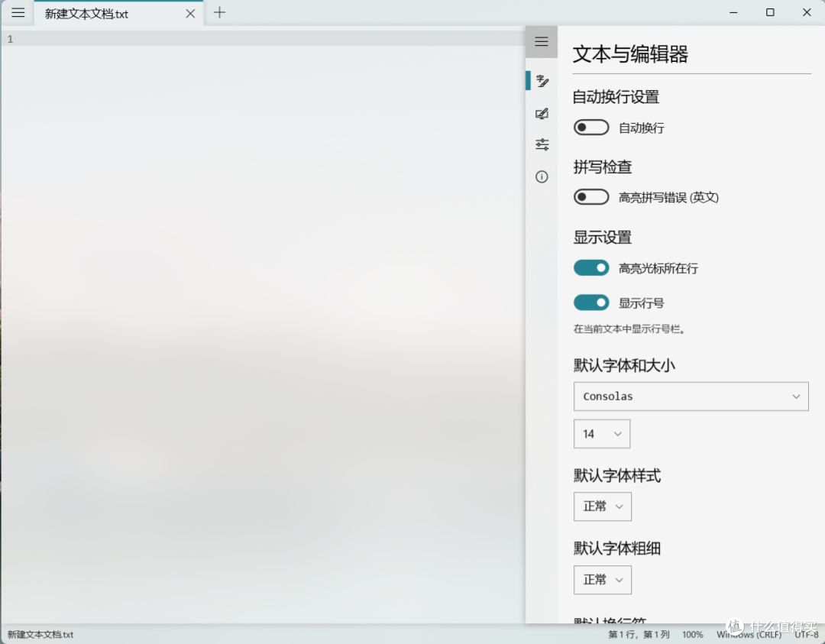Open Text and Editor settings icon
Image resolution: width=825 pixels, height=644 pixels.
(x=542, y=81)
